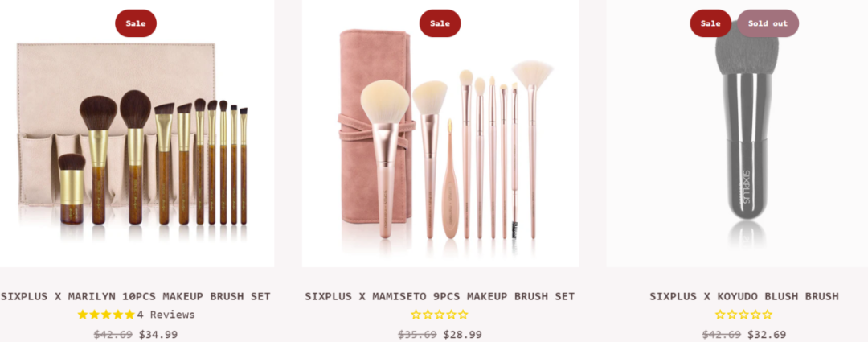868x342 pixels.
Task: Click the empty star rating under Mamiseto set
Action: (440, 315)
